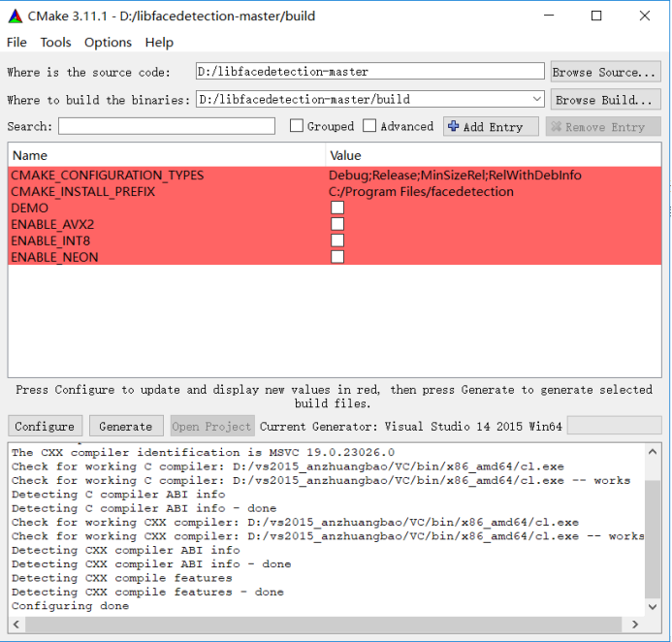
Task: Expand the build binaries path dropdown
Action: point(537,99)
